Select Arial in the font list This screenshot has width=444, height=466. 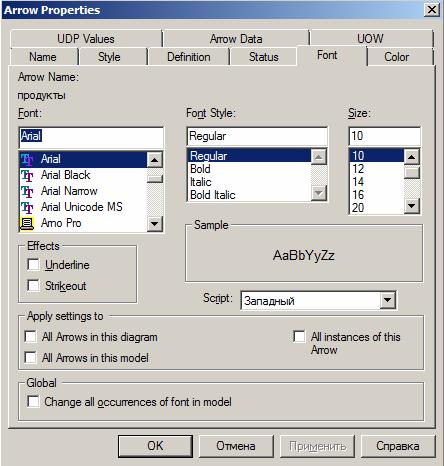click(x=83, y=159)
